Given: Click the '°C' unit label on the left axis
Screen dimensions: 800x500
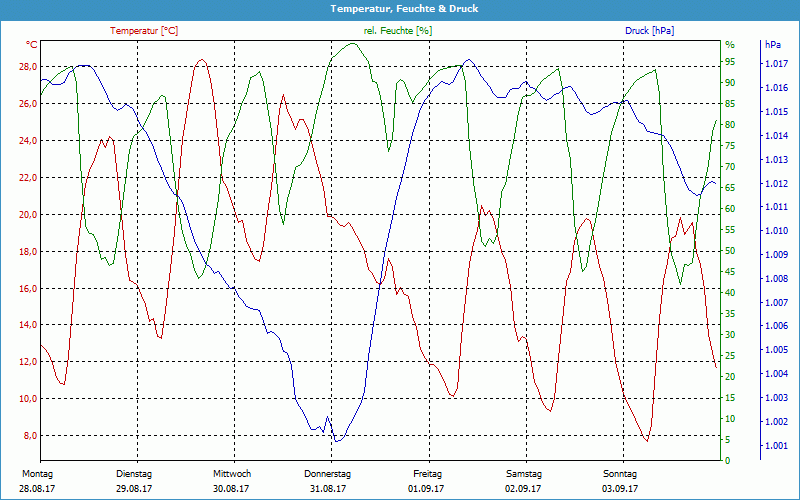Looking at the screenshot, I should 31,44.
